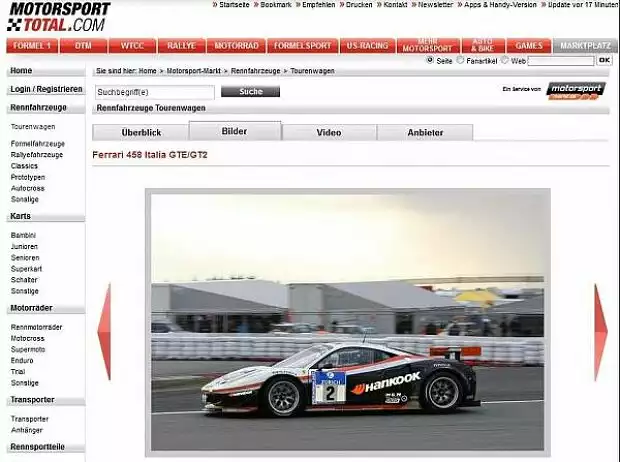
Task: Open the FORMEL 1 navigation tab
Action: click(32, 46)
